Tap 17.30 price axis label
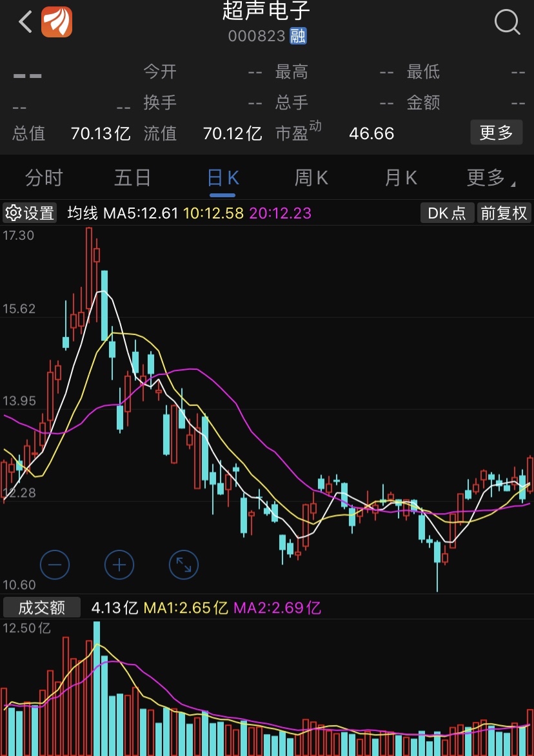The height and width of the screenshot is (756, 534). 18,235
